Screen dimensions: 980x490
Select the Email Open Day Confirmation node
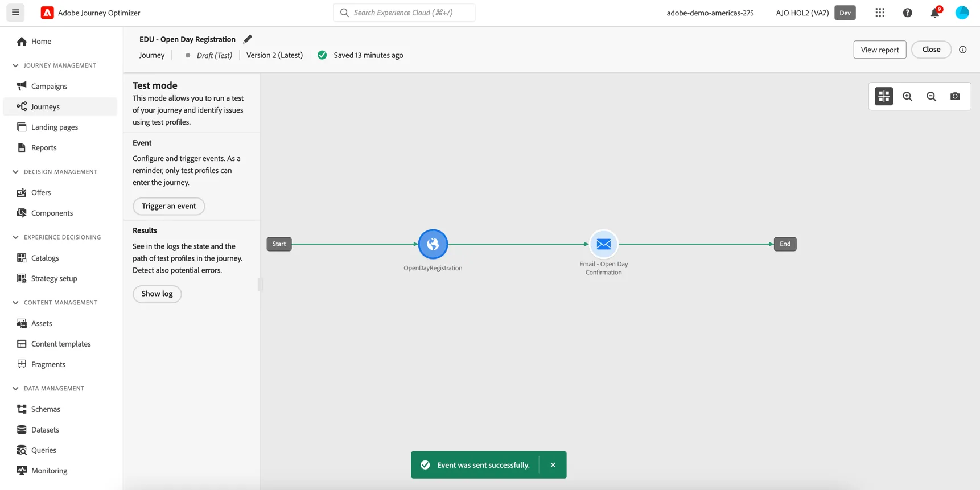point(604,244)
